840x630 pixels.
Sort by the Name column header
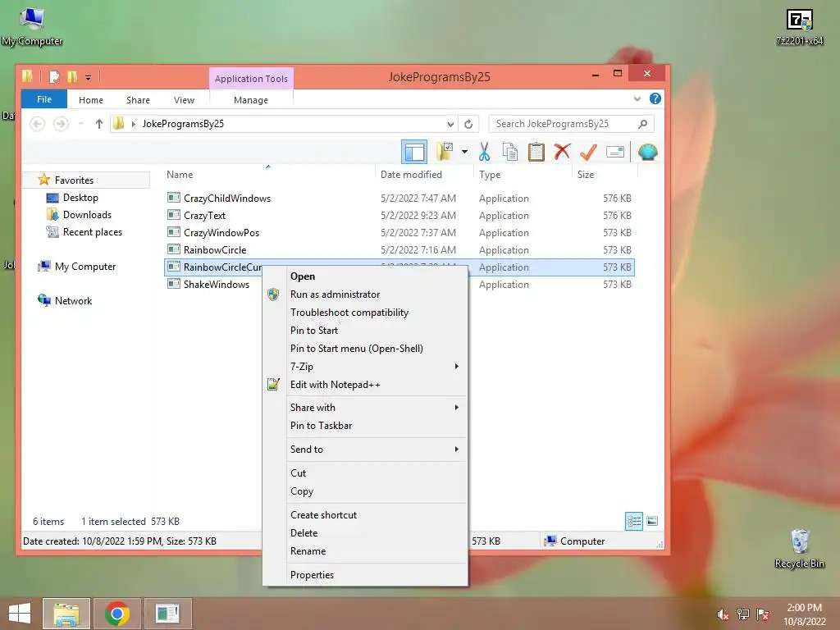[268, 174]
